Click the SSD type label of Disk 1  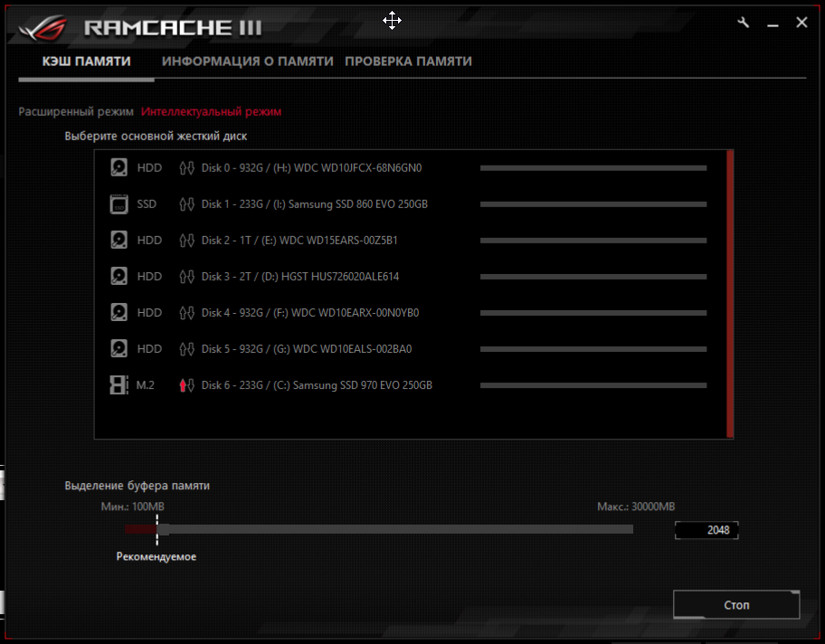click(147, 204)
